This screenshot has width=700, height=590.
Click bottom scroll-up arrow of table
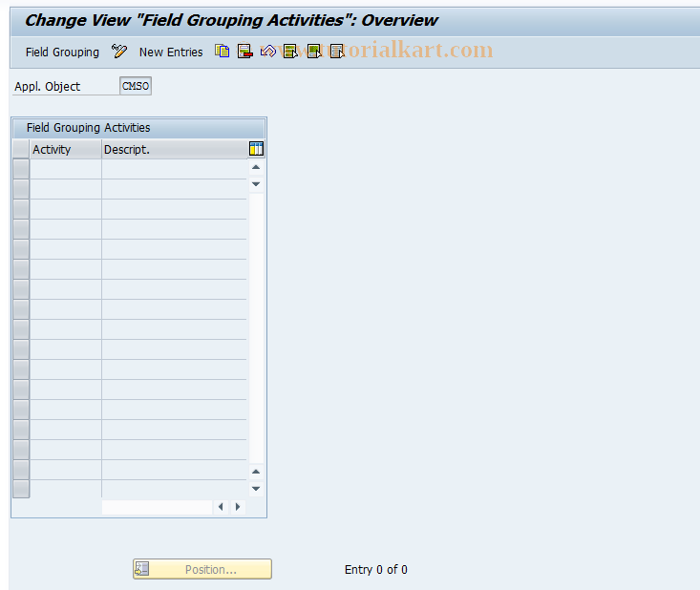(x=256, y=472)
